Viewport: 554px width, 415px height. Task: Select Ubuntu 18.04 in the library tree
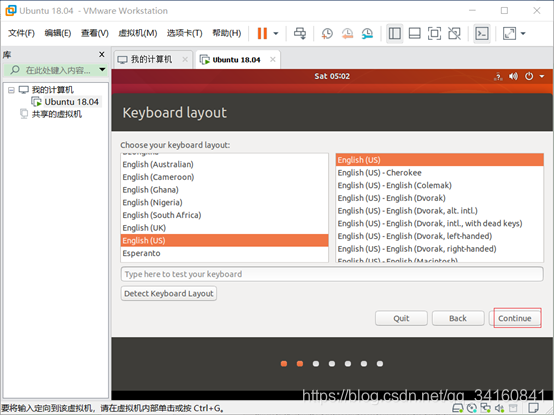click(71, 102)
